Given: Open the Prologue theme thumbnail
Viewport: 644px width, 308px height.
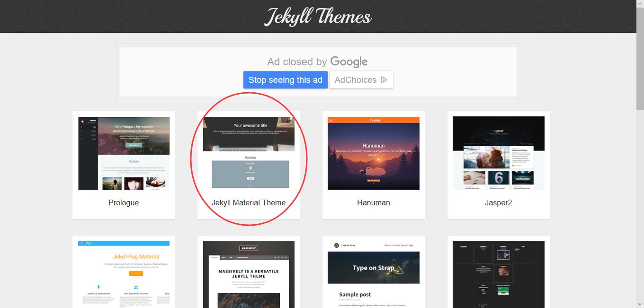Looking at the screenshot, I should (x=124, y=153).
